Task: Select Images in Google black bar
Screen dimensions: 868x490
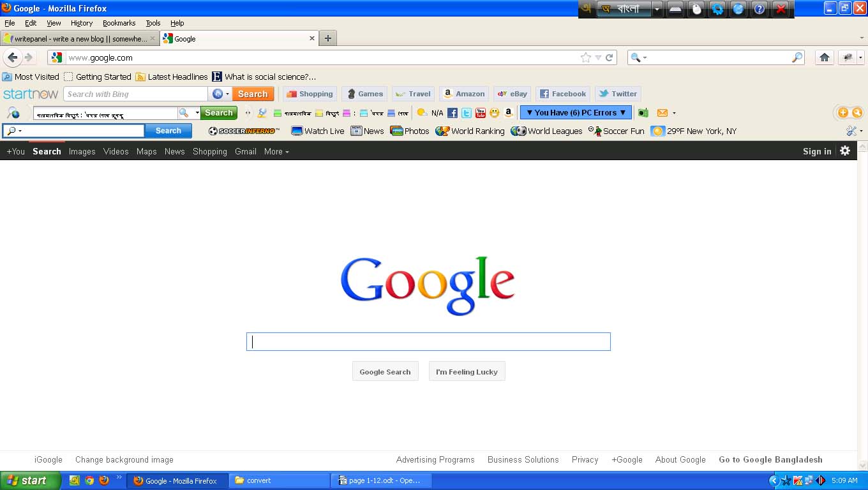Action: 82,151
